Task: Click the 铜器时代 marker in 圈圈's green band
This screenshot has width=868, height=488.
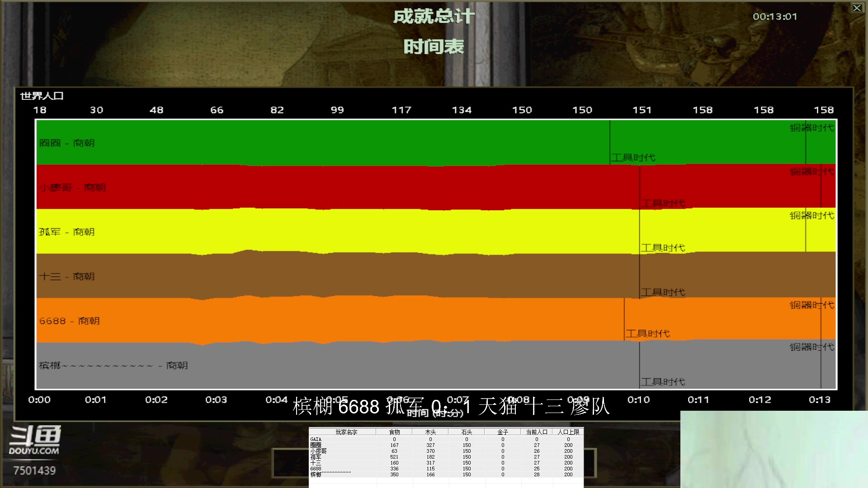Action: click(812, 128)
